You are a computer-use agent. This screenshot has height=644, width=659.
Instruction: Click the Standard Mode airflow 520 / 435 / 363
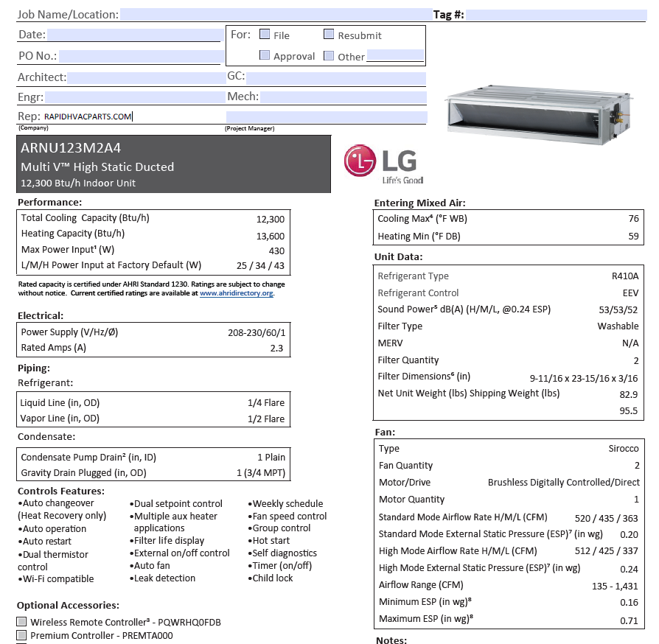tap(606, 519)
